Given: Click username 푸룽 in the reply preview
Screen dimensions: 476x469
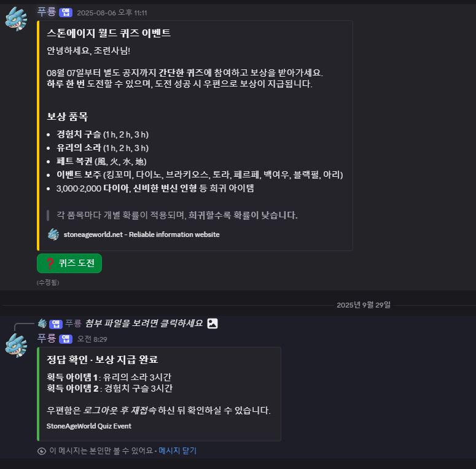Looking at the screenshot, I should click(74, 324).
